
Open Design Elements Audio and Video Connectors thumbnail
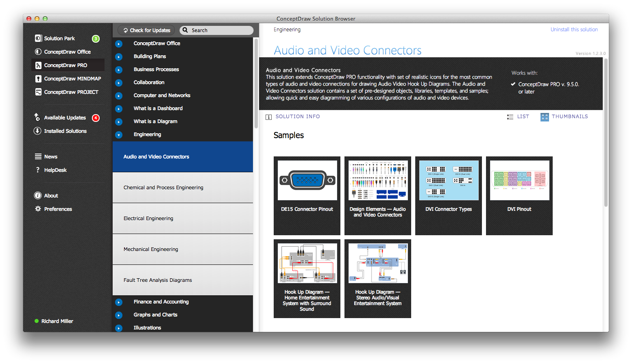378,196
